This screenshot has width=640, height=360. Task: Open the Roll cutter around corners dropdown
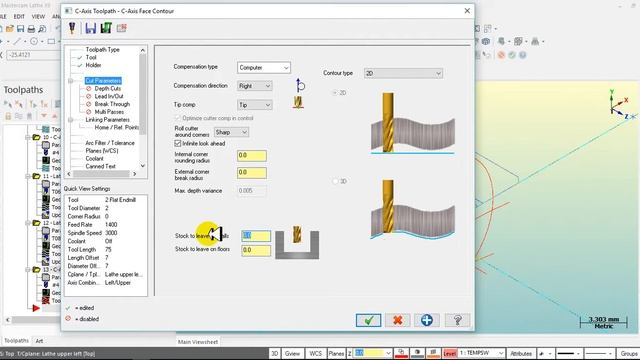click(x=231, y=132)
